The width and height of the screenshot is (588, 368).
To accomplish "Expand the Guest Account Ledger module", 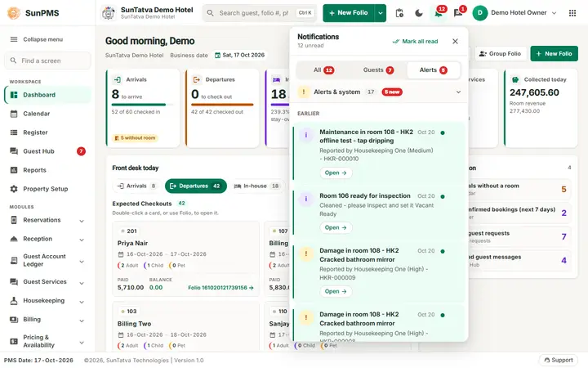I will 47,260.
